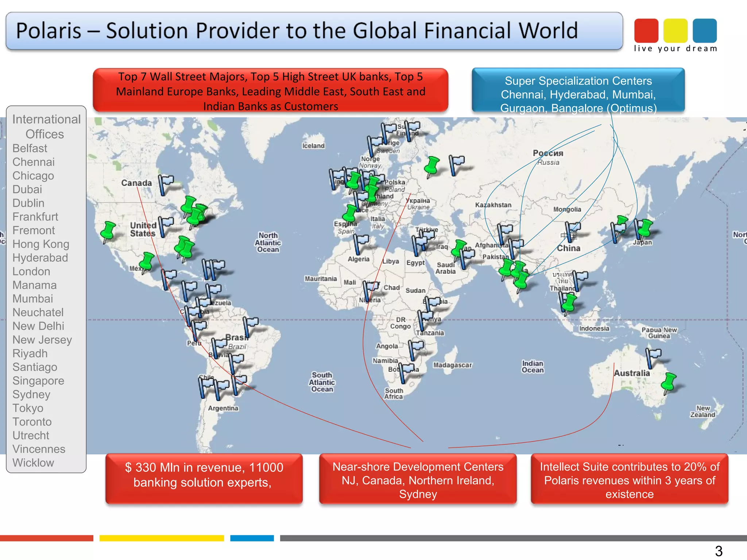The image size is (747, 560).
Task: Select 'London' in the offices list
Action: (x=31, y=271)
